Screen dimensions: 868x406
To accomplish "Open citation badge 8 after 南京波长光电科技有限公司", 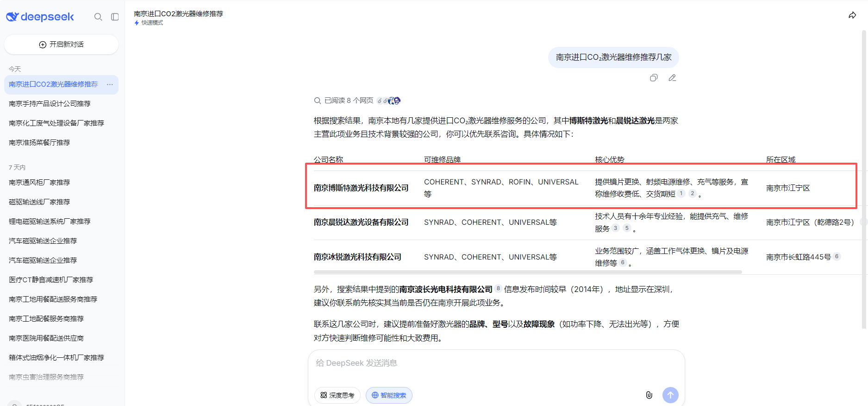I will [x=498, y=288].
